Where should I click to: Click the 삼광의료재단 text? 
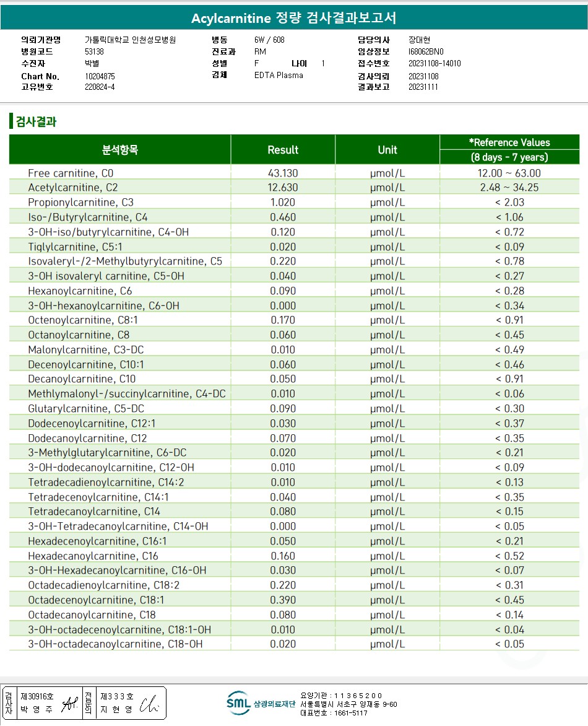click(274, 704)
